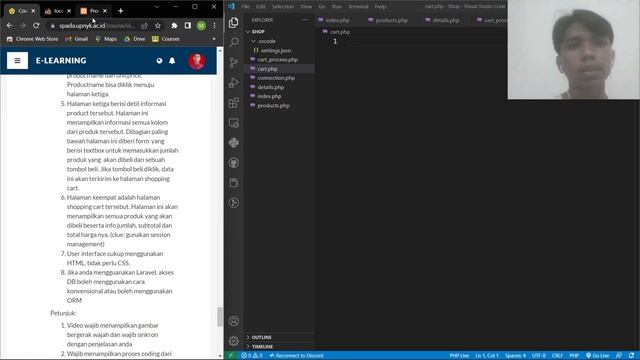Open Drive bookmark in Chrome
This screenshot has height=360, width=640.
(x=135, y=39)
